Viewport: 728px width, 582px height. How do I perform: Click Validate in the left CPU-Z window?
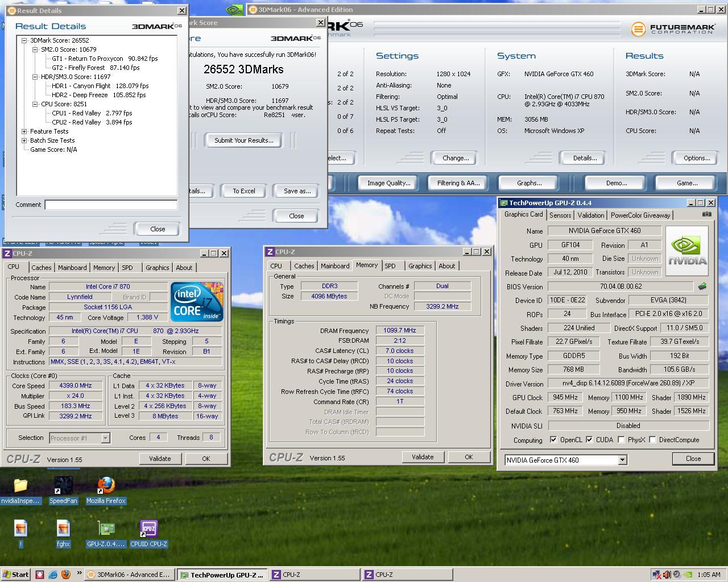point(160,459)
